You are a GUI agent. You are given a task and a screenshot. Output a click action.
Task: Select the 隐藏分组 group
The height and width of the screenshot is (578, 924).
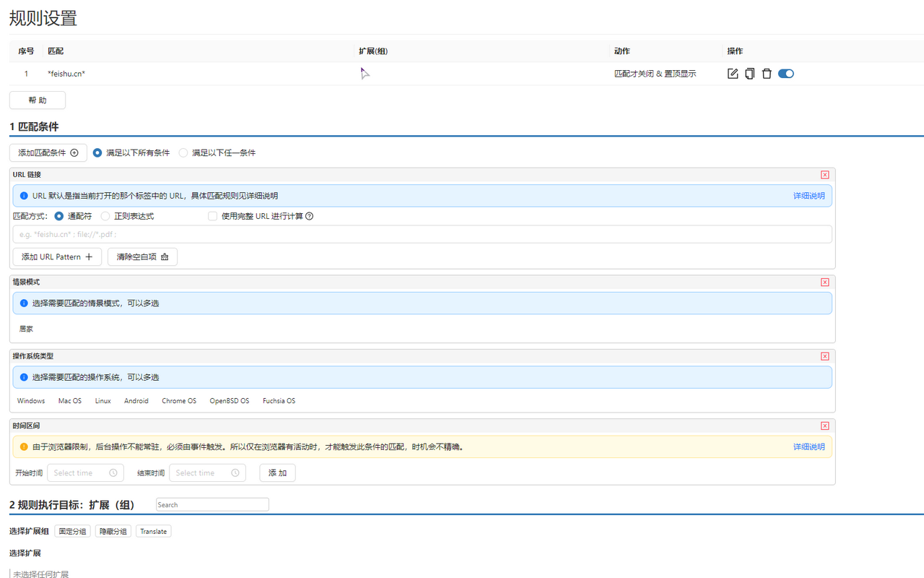coord(113,531)
